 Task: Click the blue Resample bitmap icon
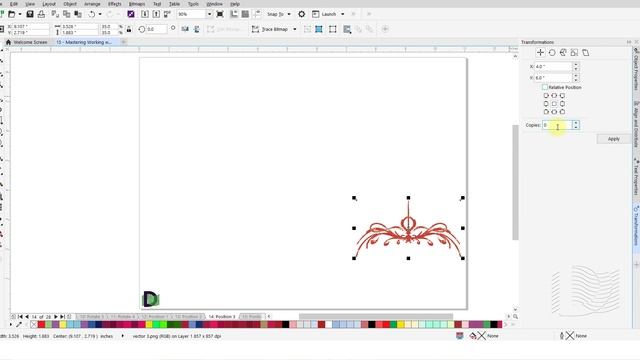pyautogui.click(x=319, y=29)
